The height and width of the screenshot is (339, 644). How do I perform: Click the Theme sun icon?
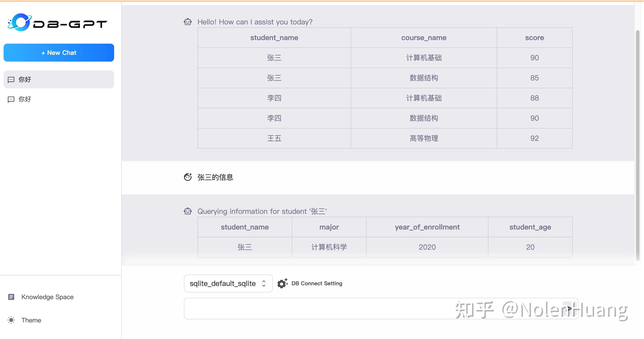click(11, 320)
